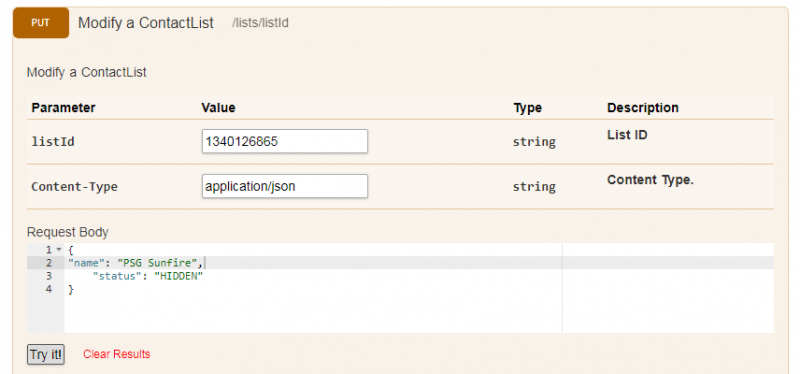This screenshot has width=800, height=374.
Task: Click the Request Body label
Action: (67, 232)
